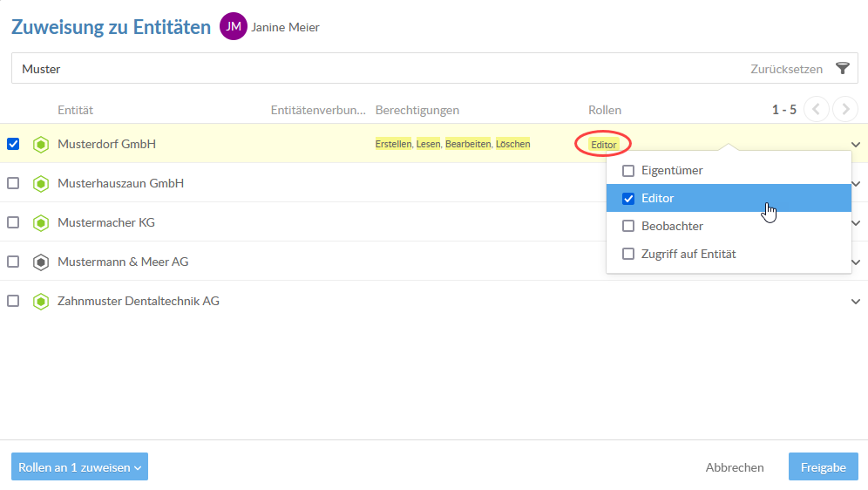The image size is (868, 490).
Task: Click the filter funnel icon
Action: 843,69
